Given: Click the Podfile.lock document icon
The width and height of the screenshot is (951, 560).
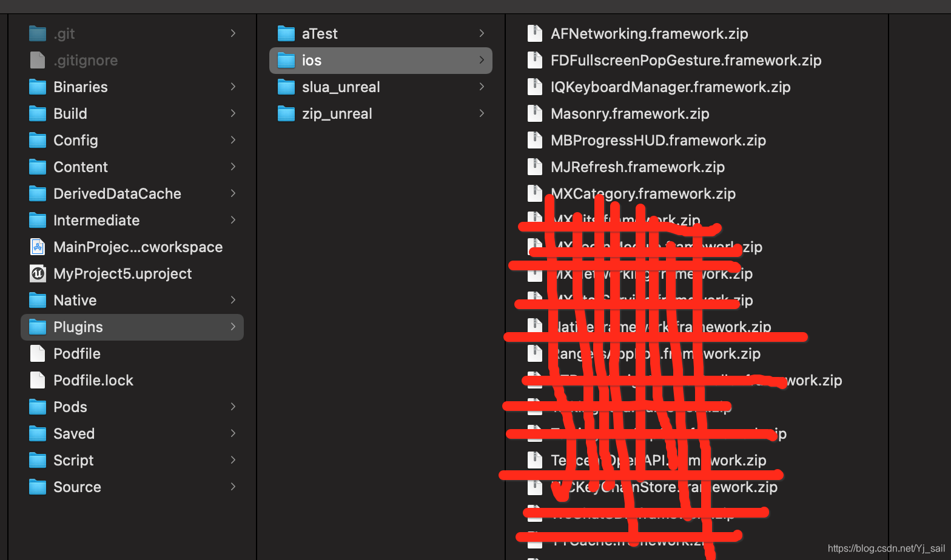Looking at the screenshot, I should [x=38, y=380].
